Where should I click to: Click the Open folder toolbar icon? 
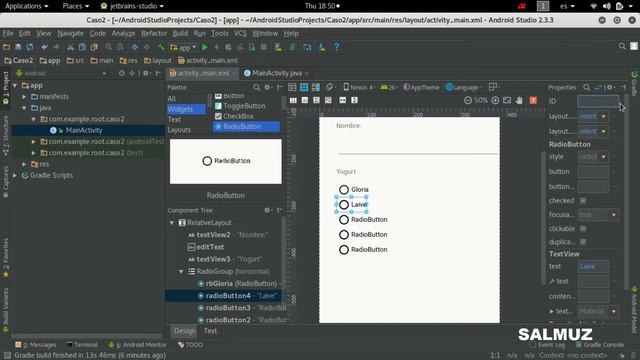(6, 47)
